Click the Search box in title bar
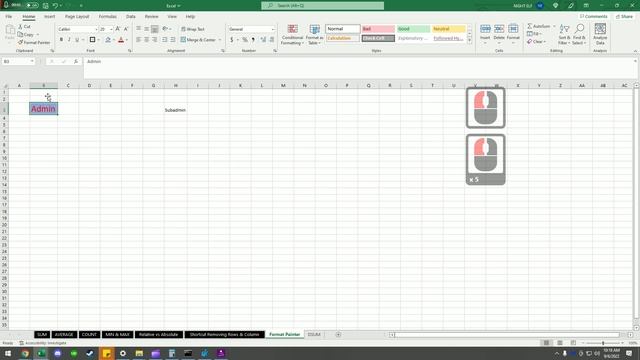Image resolution: width=640 pixels, height=360 pixels. click(x=322, y=6)
